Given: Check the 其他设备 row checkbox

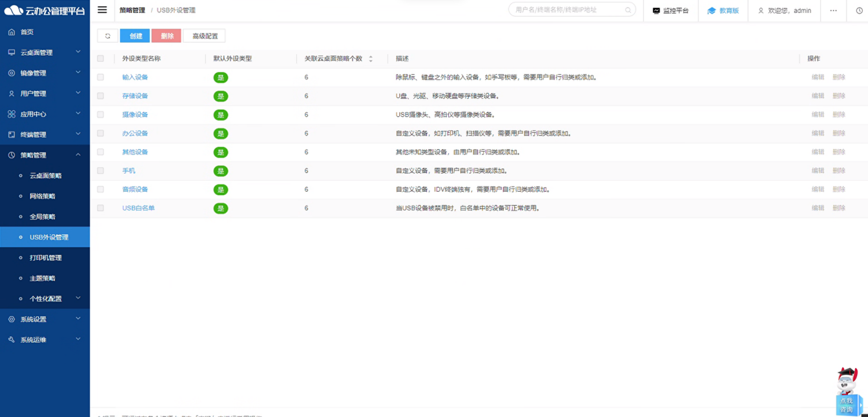Looking at the screenshot, I should [100, 152].
